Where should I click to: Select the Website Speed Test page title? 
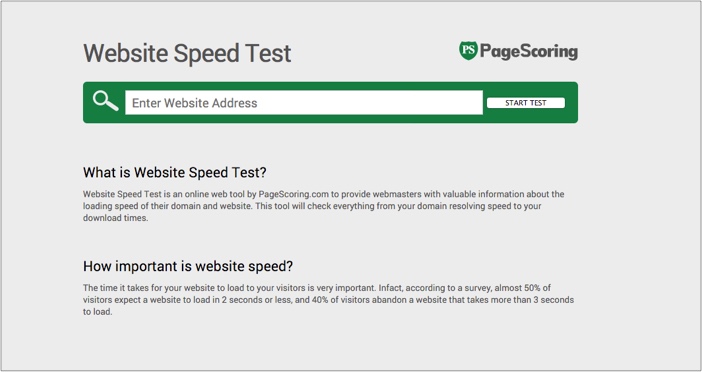pos(187,53)
